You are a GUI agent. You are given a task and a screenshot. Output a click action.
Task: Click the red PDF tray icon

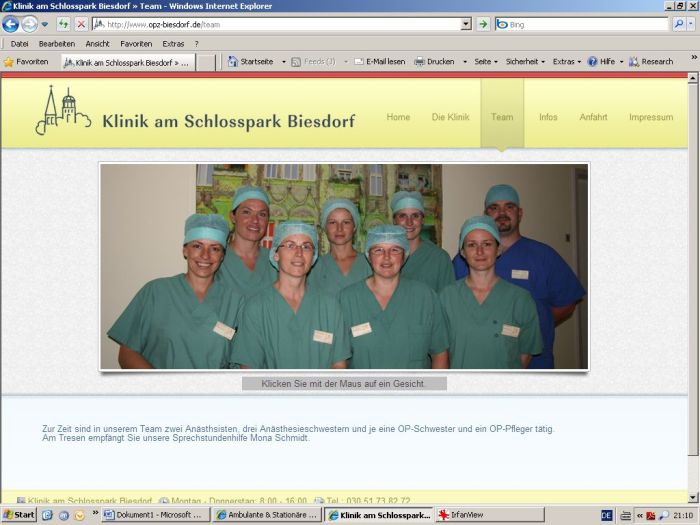coord(650,516)
